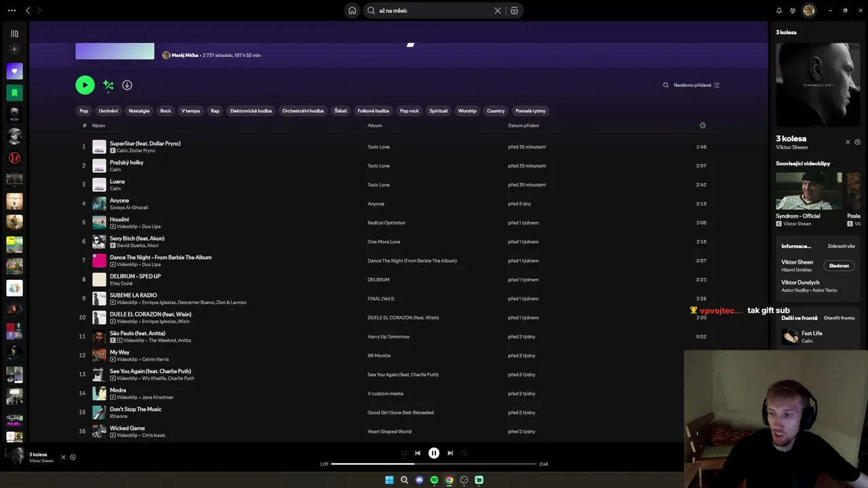This screenshot has width=868, height=488.
Task: Filter by Nostalgie tag
Action: pyautogui.click(x=139, y=111)
